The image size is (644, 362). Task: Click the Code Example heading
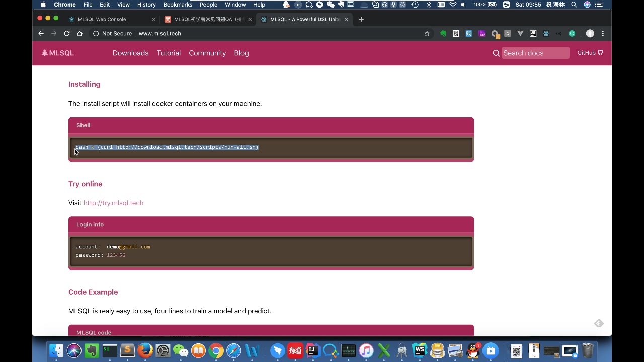(x=93, y=292)
